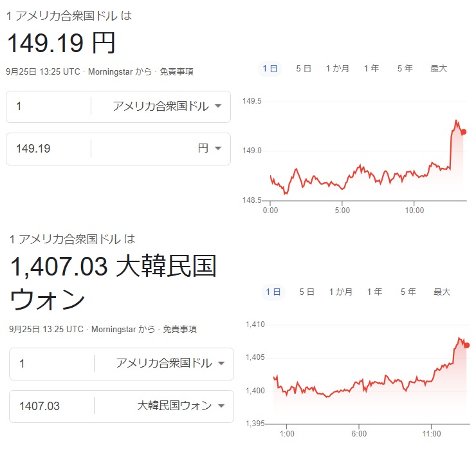This screenshot has width=476, height=459.
Task: Select 5日 tab on won chart
Action: pos(307,292)
